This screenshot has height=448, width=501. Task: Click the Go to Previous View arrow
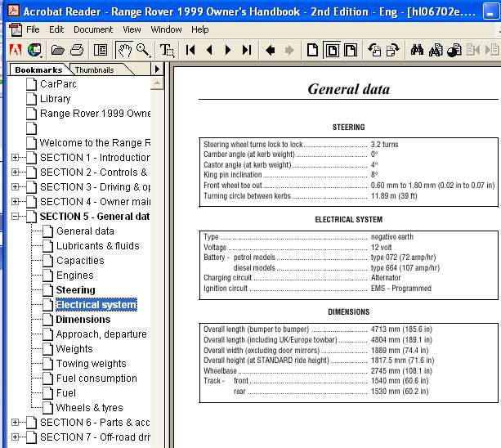click(x=271, y=50)
